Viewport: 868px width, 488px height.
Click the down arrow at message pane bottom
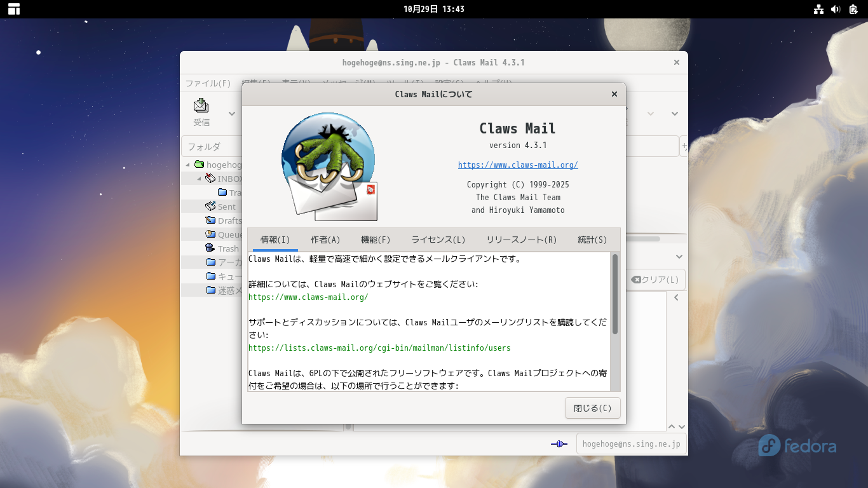tap(682, 427)
